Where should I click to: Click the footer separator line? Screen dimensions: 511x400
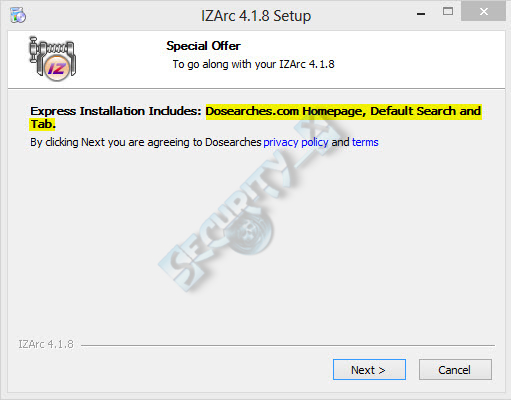pyautogui.click(x=288, y=345)
